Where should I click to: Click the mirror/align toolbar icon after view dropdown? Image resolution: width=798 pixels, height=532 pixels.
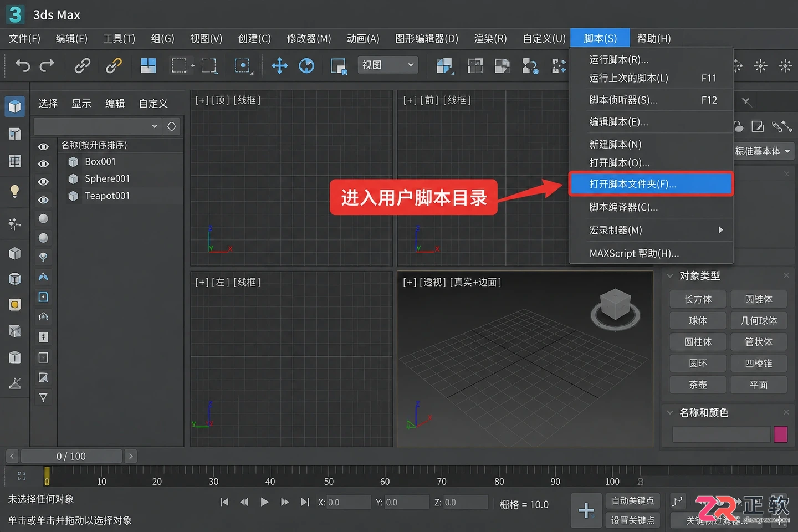pyautogui.click(x=444, y=66)
